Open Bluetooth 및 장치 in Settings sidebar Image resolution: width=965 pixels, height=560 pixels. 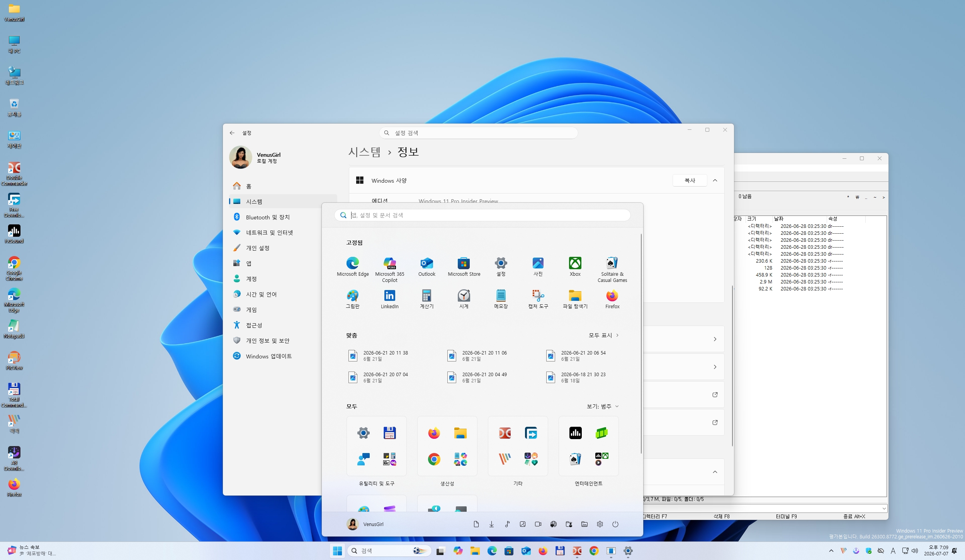[283, 217]
